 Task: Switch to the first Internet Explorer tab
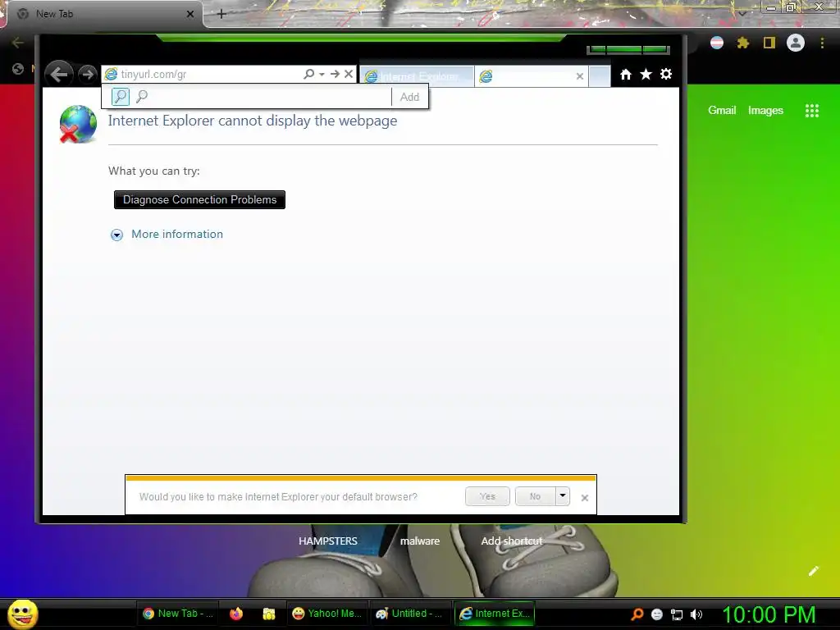(417, 76)
